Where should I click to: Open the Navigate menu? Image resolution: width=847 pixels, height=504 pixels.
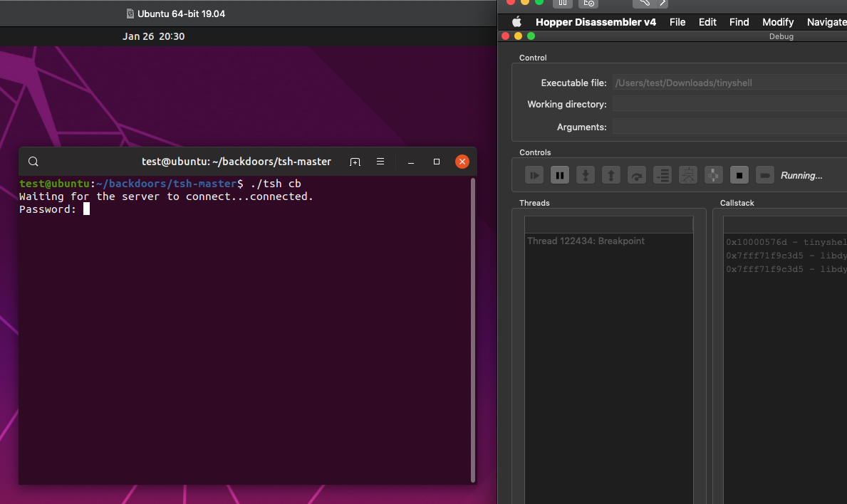826,22
